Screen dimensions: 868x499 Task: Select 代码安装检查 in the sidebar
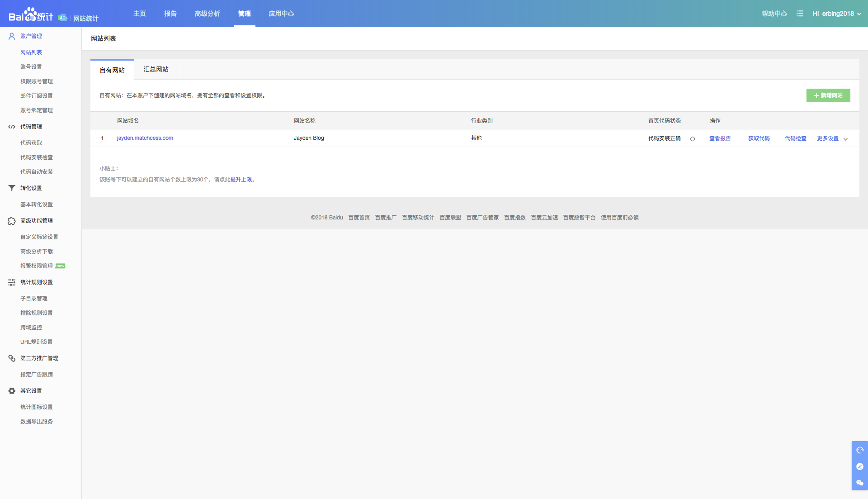(36, 157)
